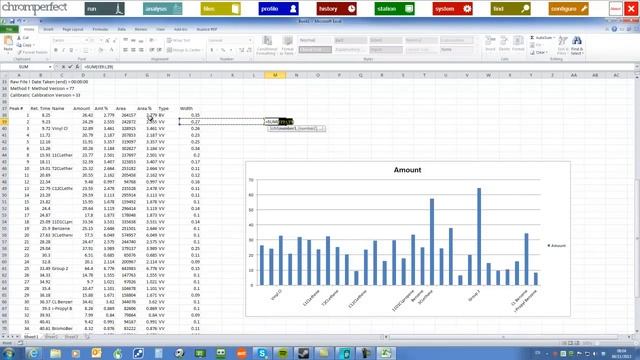Open the number format dropdown
This screenshot has width=640, height=360.
pos(250,40)
